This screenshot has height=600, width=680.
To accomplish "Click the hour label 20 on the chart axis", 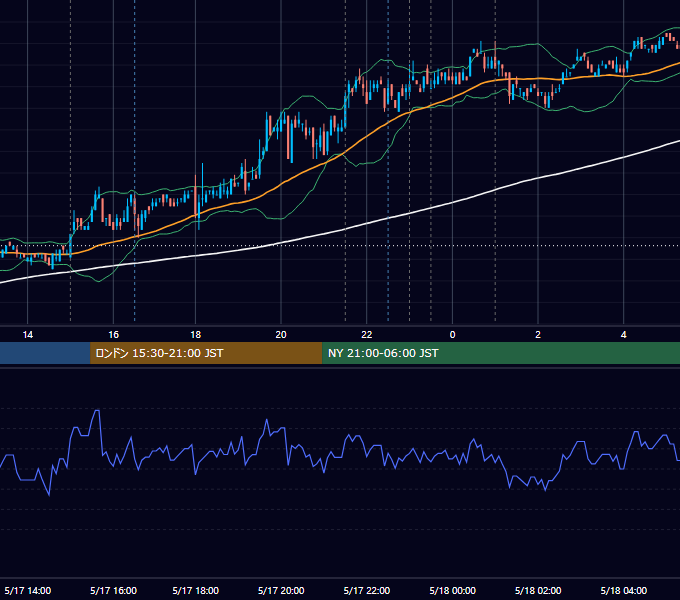I will click(281, 335).
